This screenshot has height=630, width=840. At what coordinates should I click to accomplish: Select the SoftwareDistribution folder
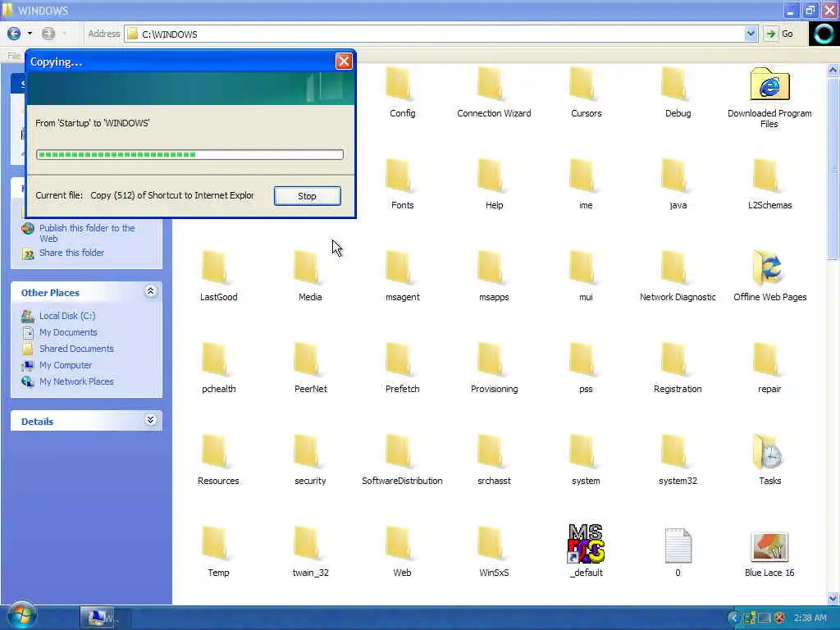click(x=402, y=459)
